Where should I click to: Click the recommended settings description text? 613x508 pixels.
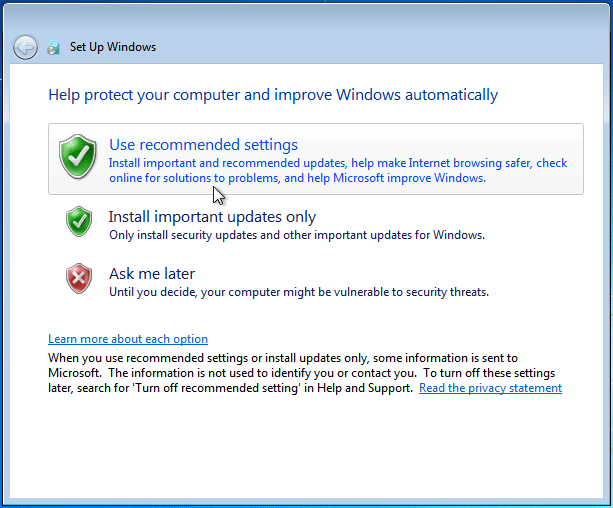[338, 170]
